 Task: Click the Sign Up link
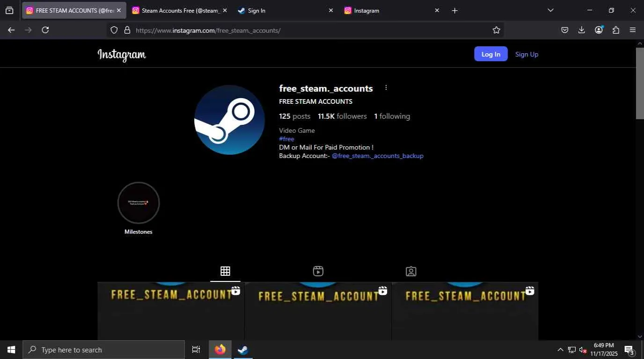coord(527,54)
